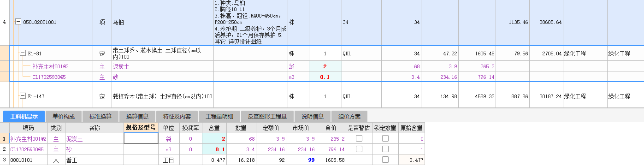Switch to the 单价构成 tab
This screenshot has width=644, height=166.
(64, 116)
